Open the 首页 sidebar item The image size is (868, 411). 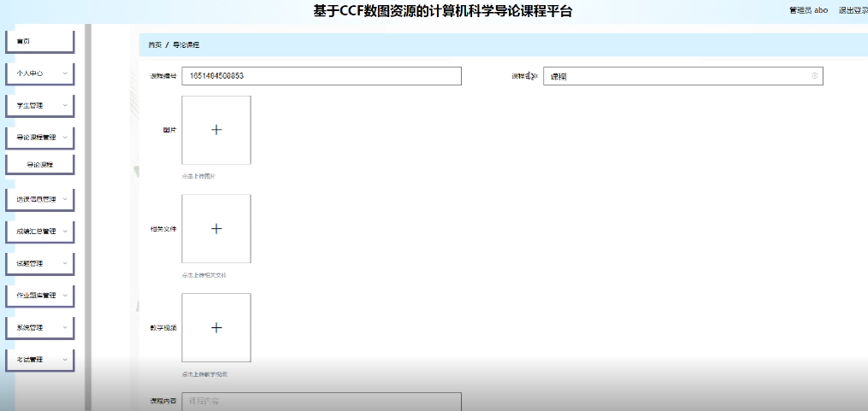coord(40,42)
